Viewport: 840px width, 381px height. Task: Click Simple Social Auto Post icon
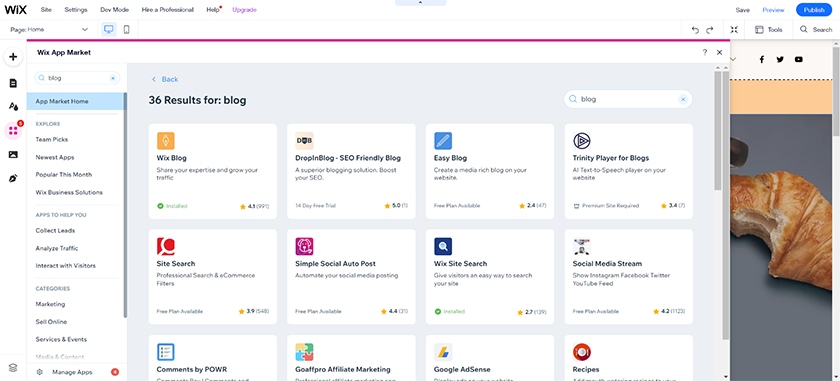point(304,246)
